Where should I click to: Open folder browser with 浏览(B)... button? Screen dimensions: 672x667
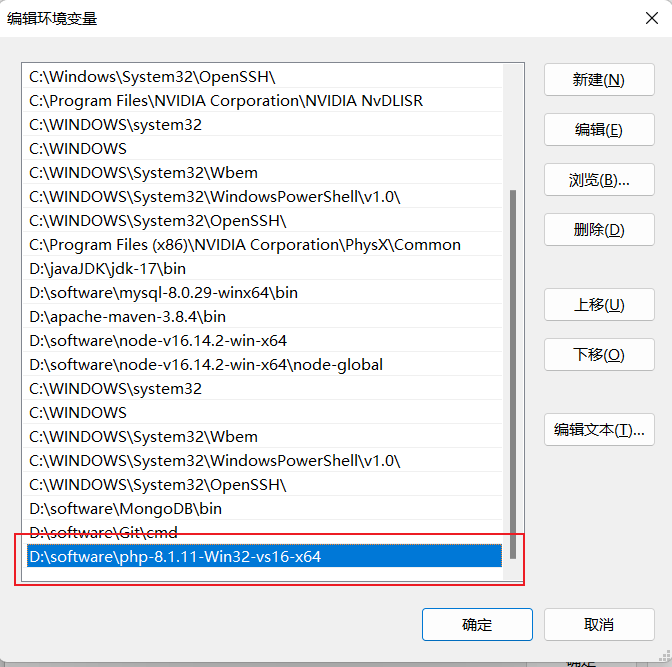(x=599, y=180)
